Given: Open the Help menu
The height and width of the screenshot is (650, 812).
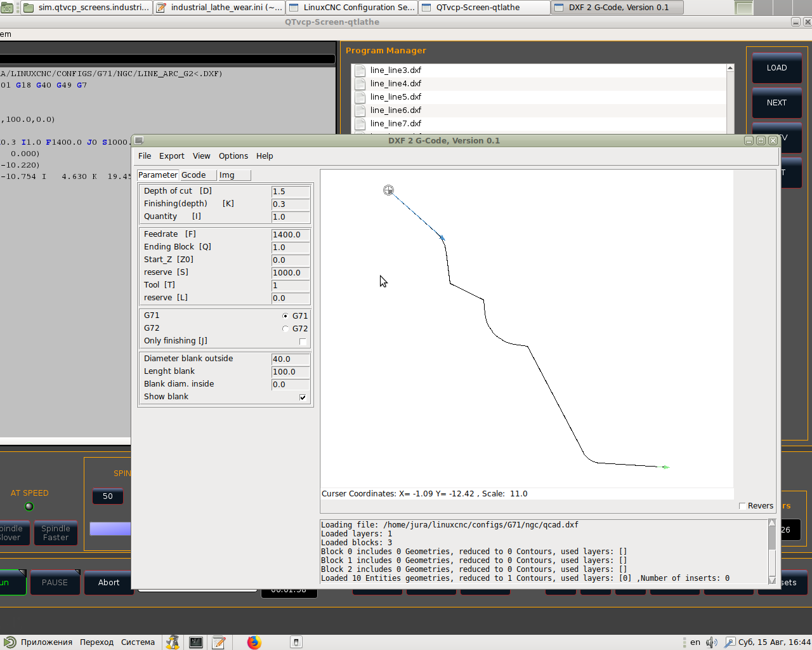Looking at the screenshot, I should click(265, 156).
